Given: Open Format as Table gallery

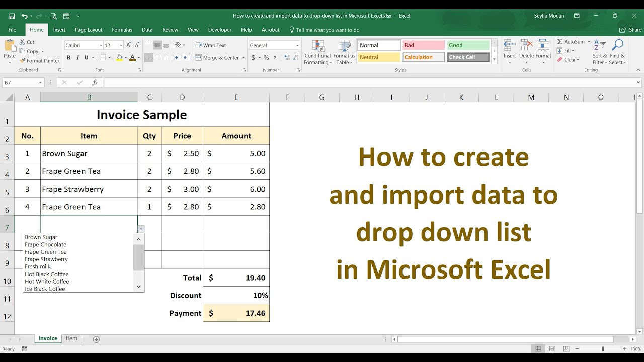Looking at the screenshot, I should point(344,53).
